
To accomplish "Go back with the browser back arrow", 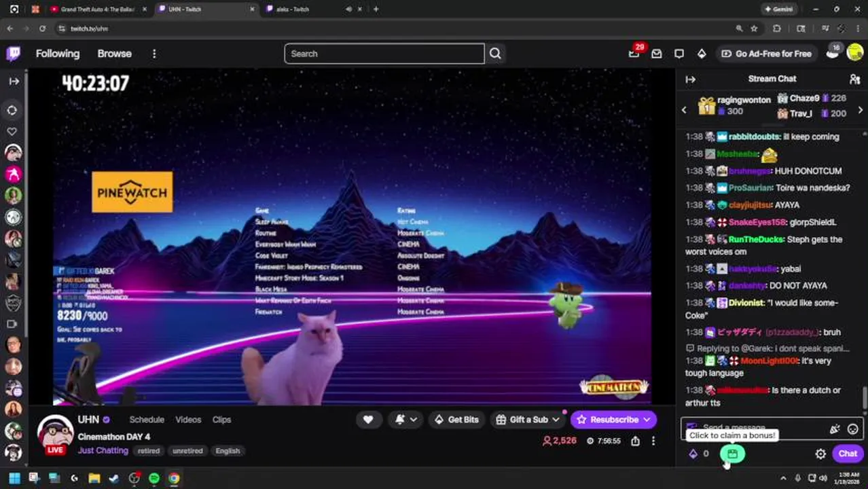I will click(10, 29).
